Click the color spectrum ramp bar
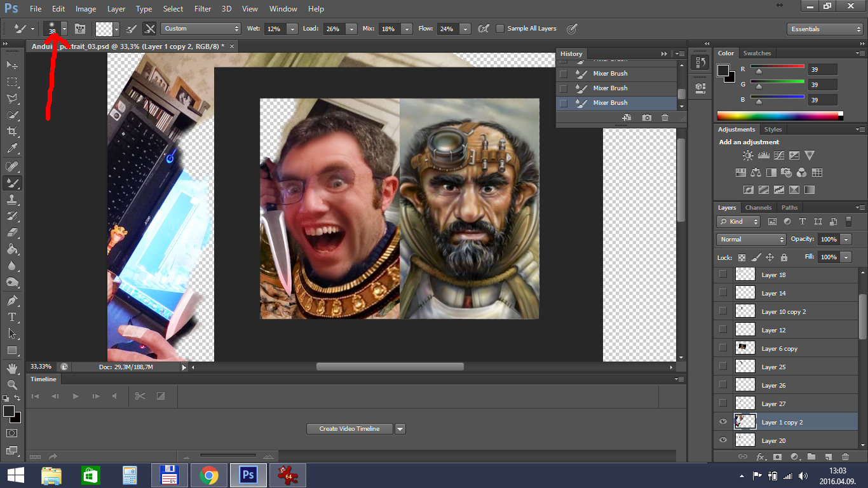 [x=778, y=116]
